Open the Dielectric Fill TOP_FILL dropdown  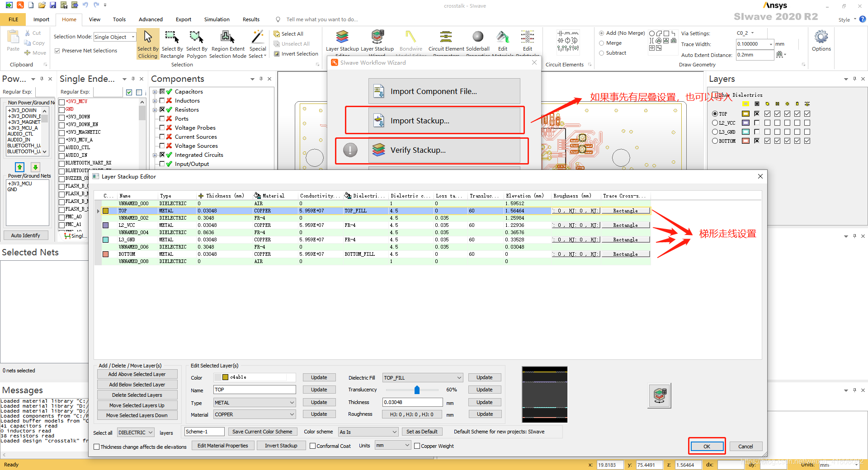423,378
